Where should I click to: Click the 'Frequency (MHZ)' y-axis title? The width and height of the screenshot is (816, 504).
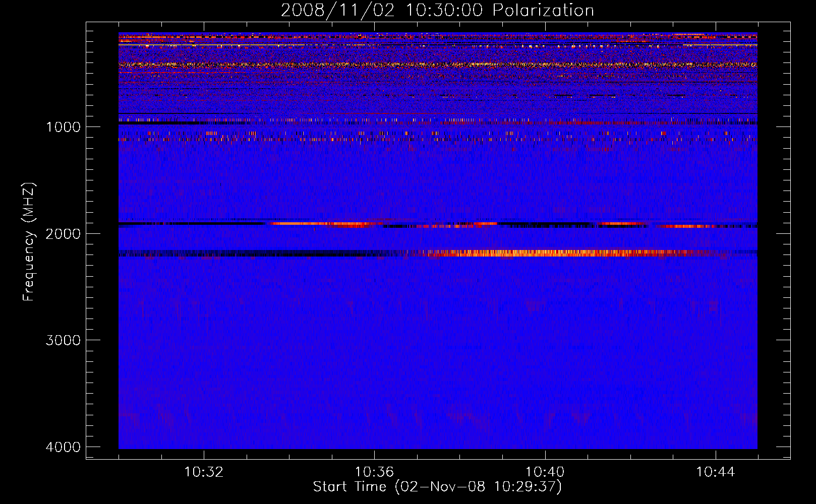[x=29, y=242]
